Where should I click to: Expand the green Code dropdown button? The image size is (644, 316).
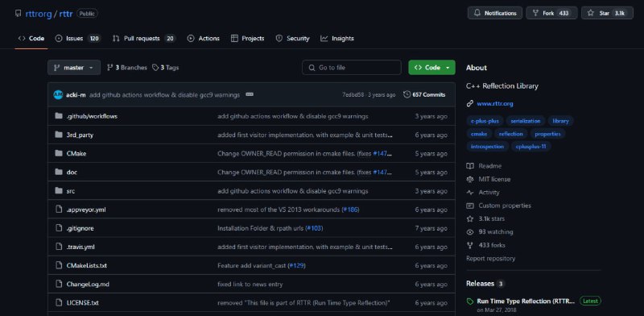coord(431,68)
